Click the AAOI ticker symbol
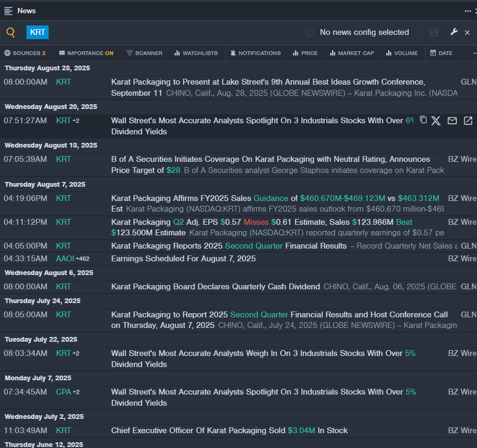The image size is (477, 448). pos(65,259)
